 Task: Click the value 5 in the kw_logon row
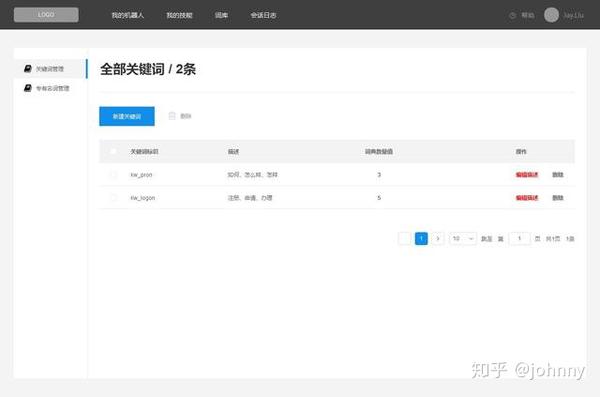coord(379,198)
